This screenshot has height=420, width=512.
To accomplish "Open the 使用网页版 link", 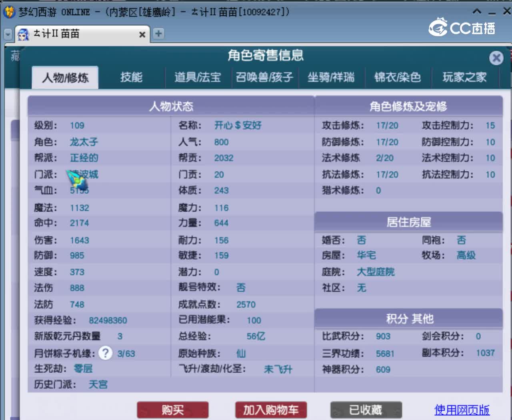I will pos(462,410).
